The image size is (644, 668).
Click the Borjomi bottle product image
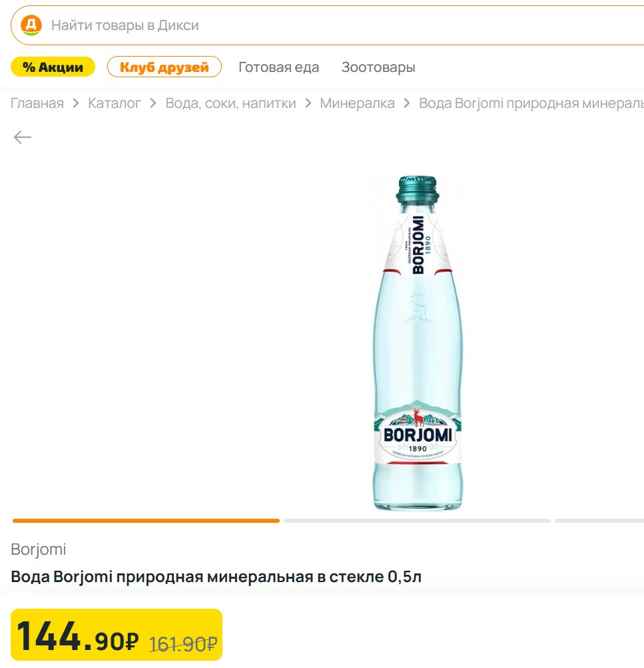click(x=417, y=343)
